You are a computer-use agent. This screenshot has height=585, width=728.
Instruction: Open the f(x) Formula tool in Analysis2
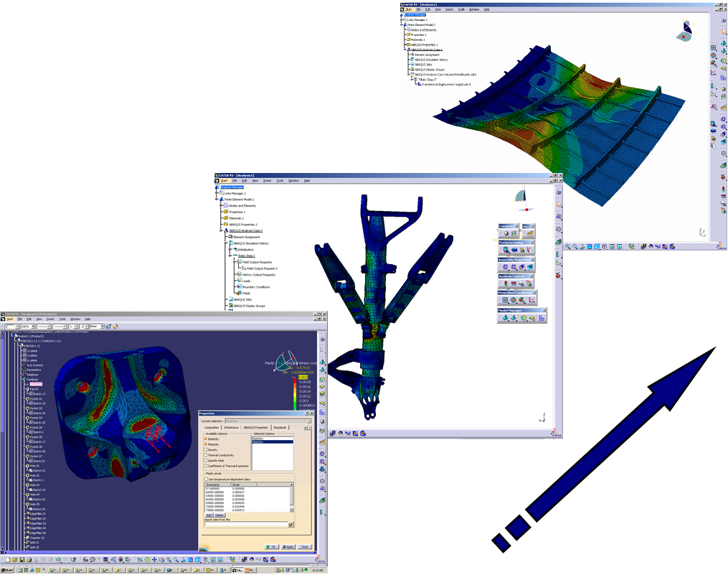point(85,560)
